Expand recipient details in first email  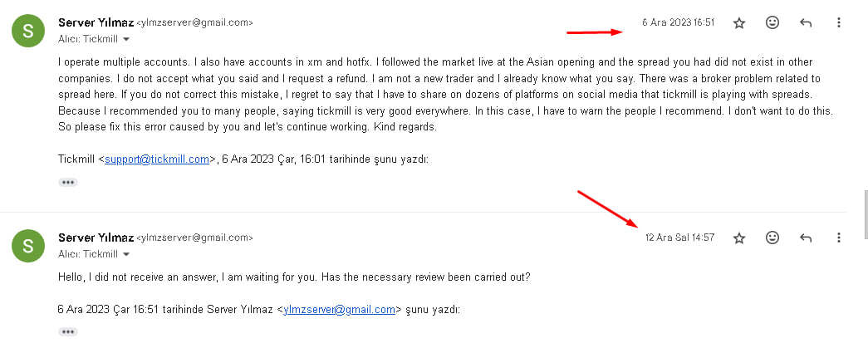pyautogui.click(x=126, y=39)
